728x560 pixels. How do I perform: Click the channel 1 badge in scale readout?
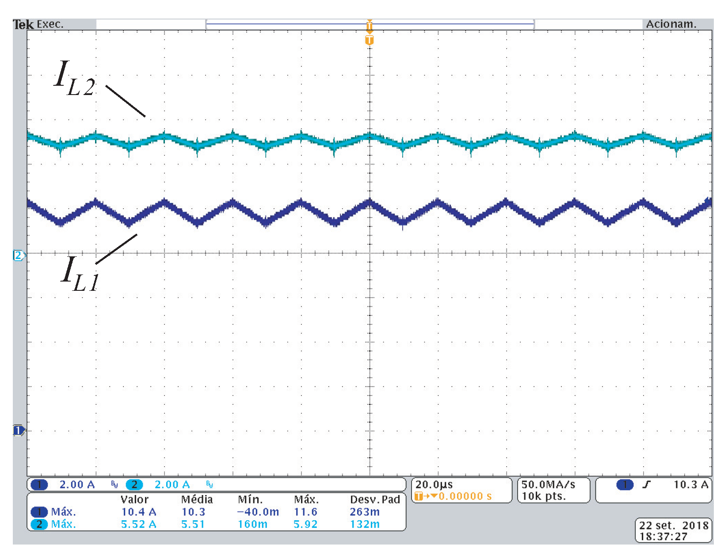click(x=39, y=484)
